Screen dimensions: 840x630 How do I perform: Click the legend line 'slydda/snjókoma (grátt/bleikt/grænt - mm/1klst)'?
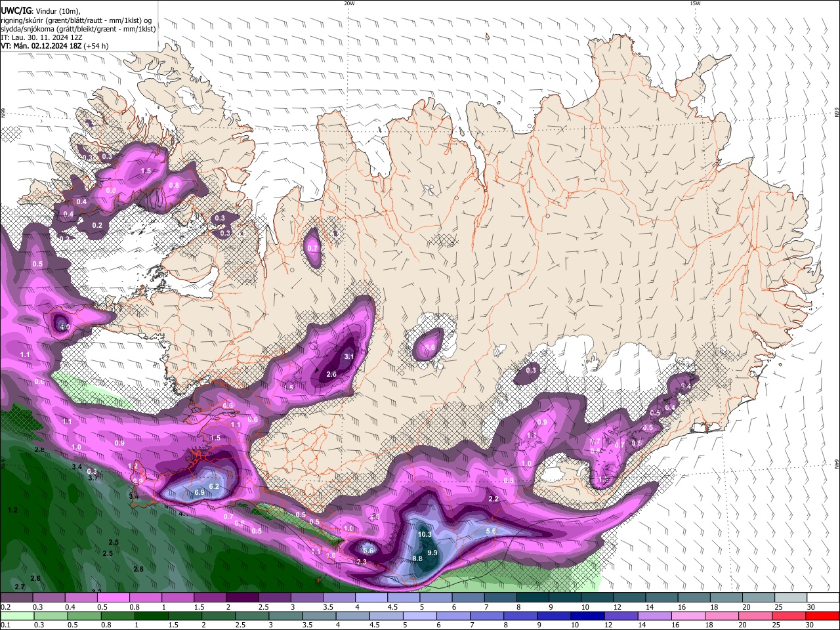[x=78, y=29]
